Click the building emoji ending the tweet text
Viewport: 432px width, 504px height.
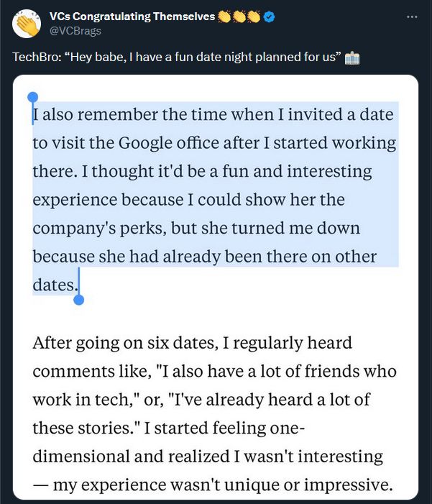pos(352,58)
